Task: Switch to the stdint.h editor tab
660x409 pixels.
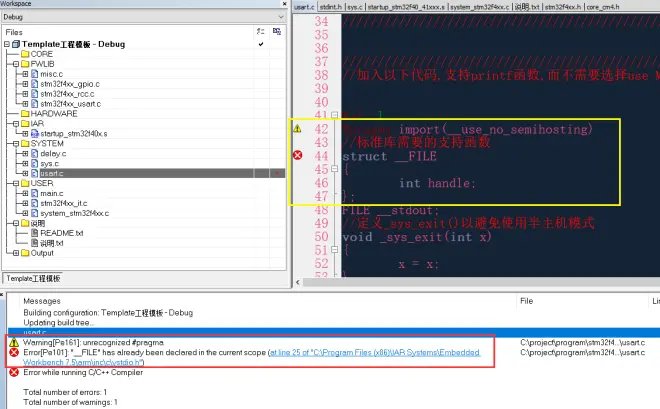Action: point(331,7)
